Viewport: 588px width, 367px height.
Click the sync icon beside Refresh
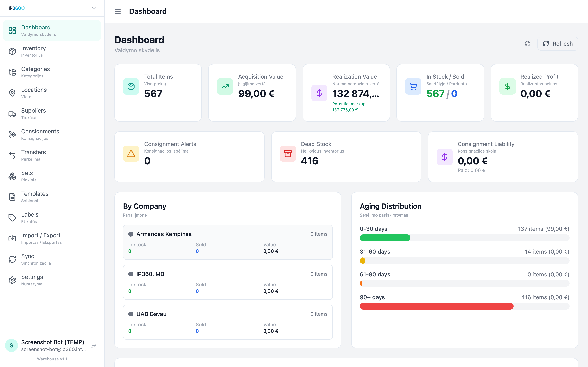pyautogui.click(x=528, y=44)
